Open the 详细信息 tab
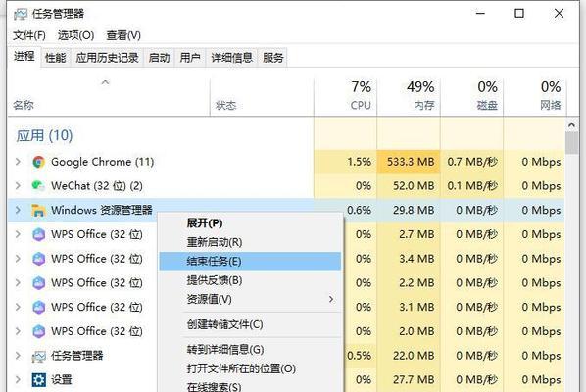Viewport: 586px width, 392px height. [231, 58]
